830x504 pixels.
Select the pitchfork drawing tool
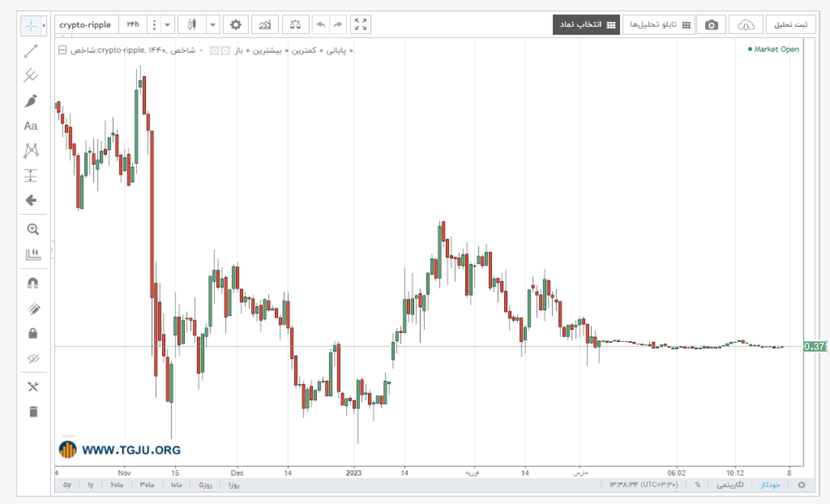[31, 76]
